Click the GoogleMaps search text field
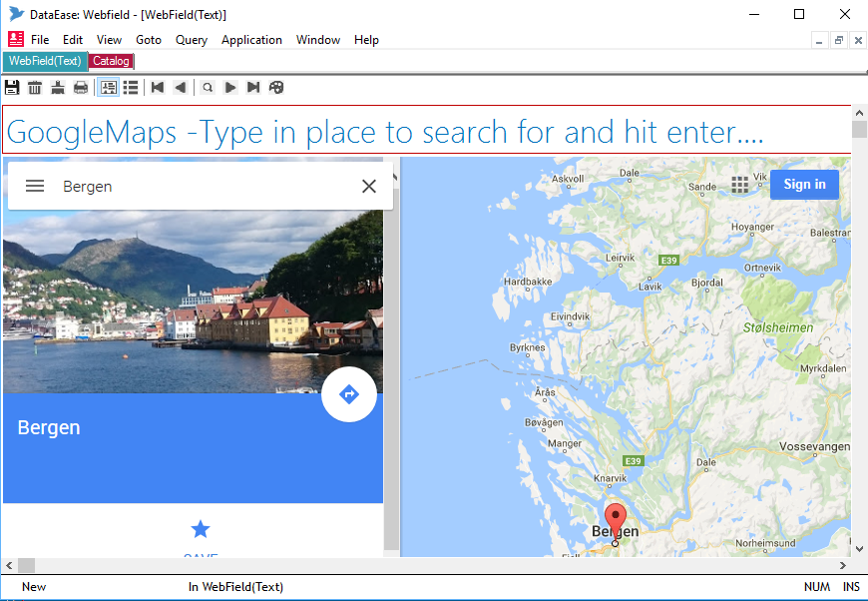The height and width of the screenshot is (601, 868). click(x=427, y=130)
